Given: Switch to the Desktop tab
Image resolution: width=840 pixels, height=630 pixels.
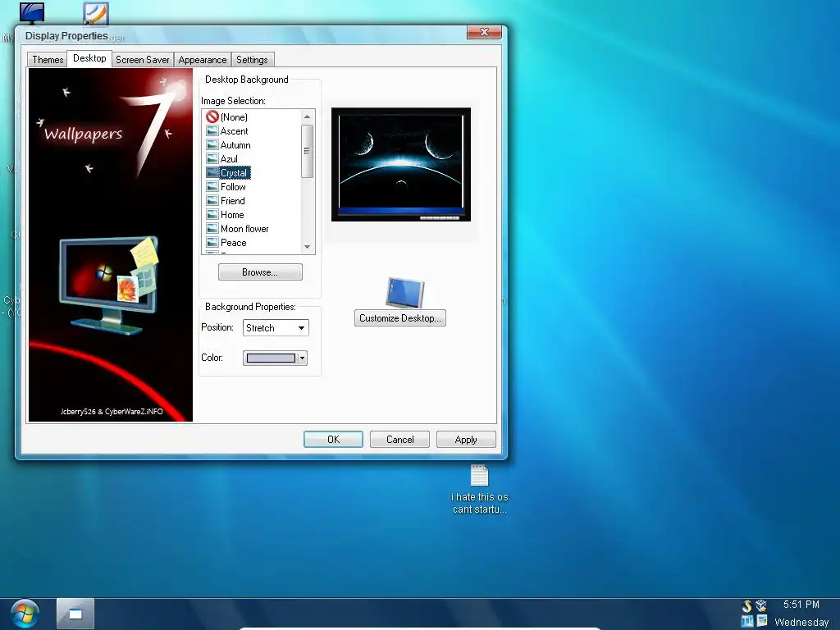Looking at the screenshot, I should click(89, 58).
